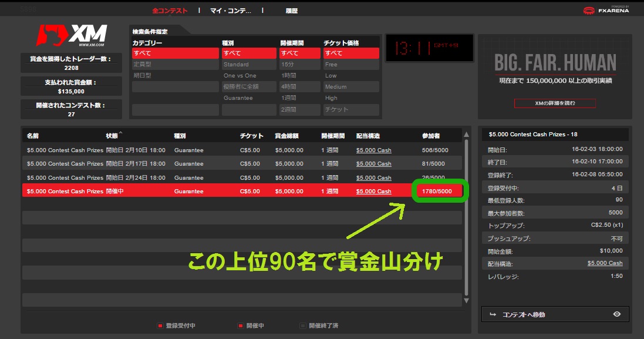Viewport: 644px width, 339px height.
Task: Filter ticket price by Free
Action: coord(351,64)
